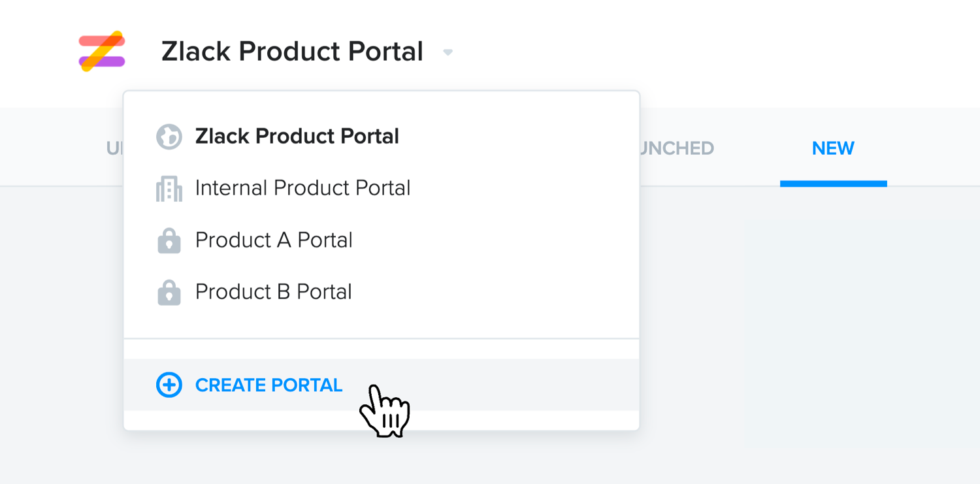980x484 pixels.
Task: Open the partially hidden Launched tab
Action: click(x=676, y=148)
